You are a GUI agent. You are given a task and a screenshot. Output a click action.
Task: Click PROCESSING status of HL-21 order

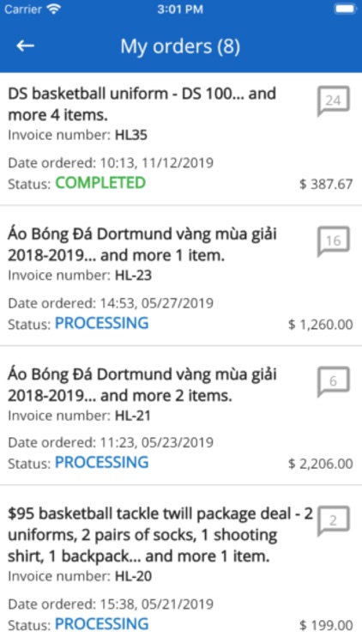tap(102, 463)
